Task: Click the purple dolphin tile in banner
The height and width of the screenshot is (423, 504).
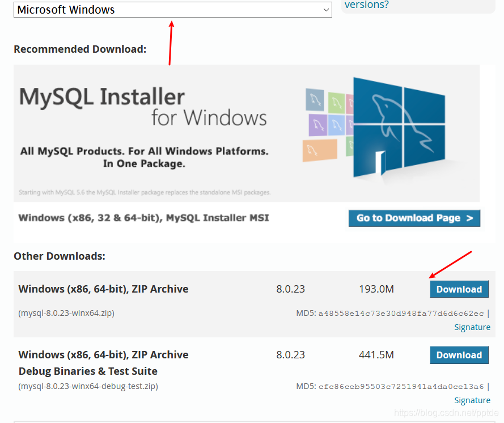Action: click(x=318, y=125)
